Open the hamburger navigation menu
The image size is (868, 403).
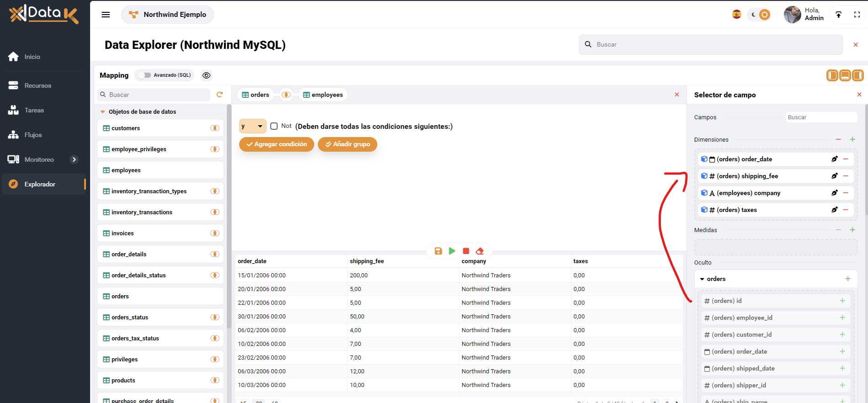106,15
